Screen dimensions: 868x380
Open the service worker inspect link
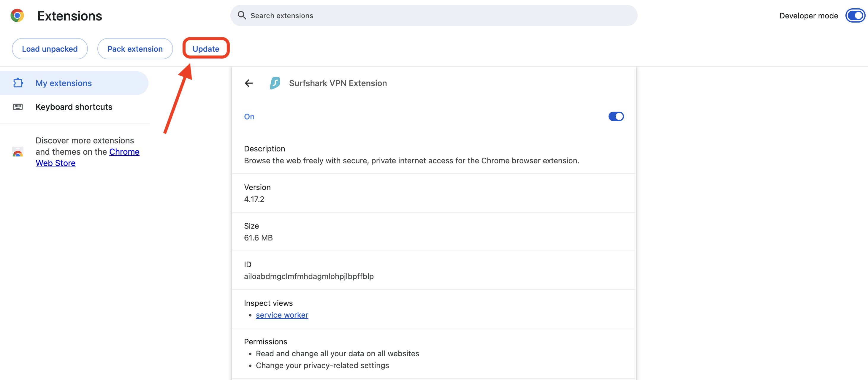pyautogui.click(x=282, y=315)
